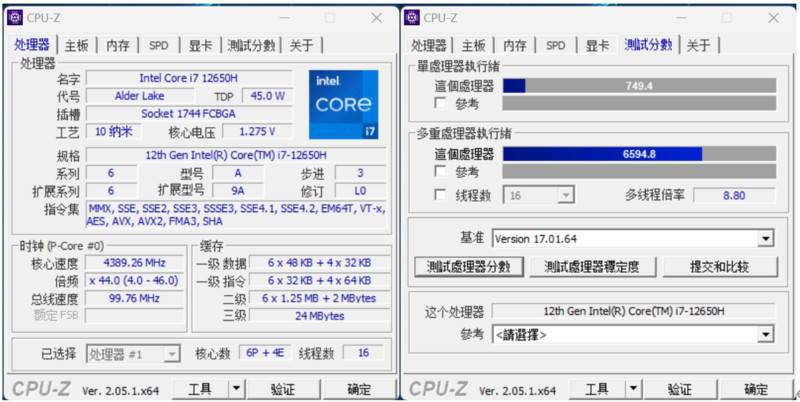
Task: Open 主板 tab in left CPU-Z window
Action: pos(77,45)
